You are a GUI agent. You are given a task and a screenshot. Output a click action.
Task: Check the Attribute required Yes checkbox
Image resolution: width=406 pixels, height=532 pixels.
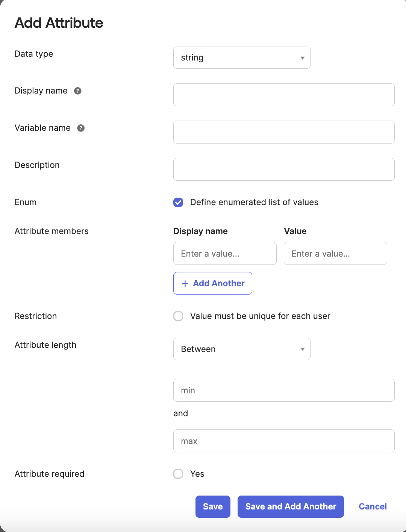click(178, 474)
